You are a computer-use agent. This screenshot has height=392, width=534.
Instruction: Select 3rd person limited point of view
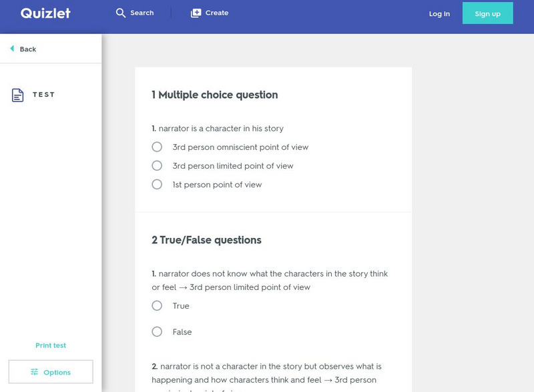[x=157, y=165]
